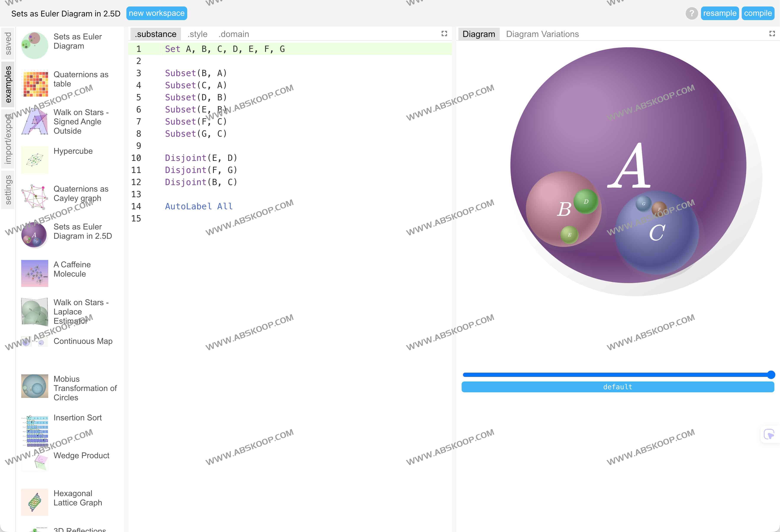Open the import/export sidebar tab
This screenshot has width=780, height=532.
coord(8,139)
